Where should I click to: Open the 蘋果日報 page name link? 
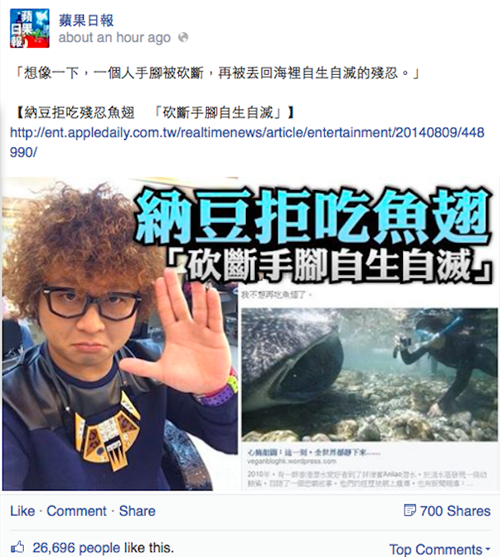[x=86, y=20]
